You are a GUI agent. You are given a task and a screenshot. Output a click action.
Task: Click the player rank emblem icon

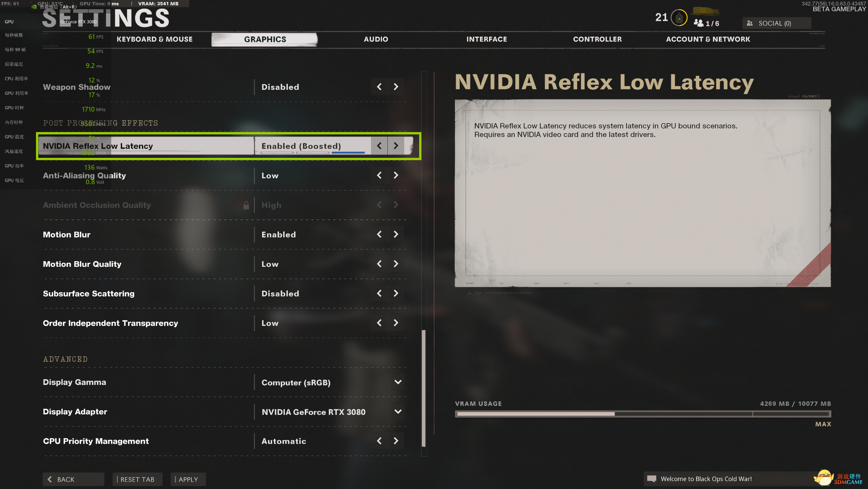tap(679, 17)
